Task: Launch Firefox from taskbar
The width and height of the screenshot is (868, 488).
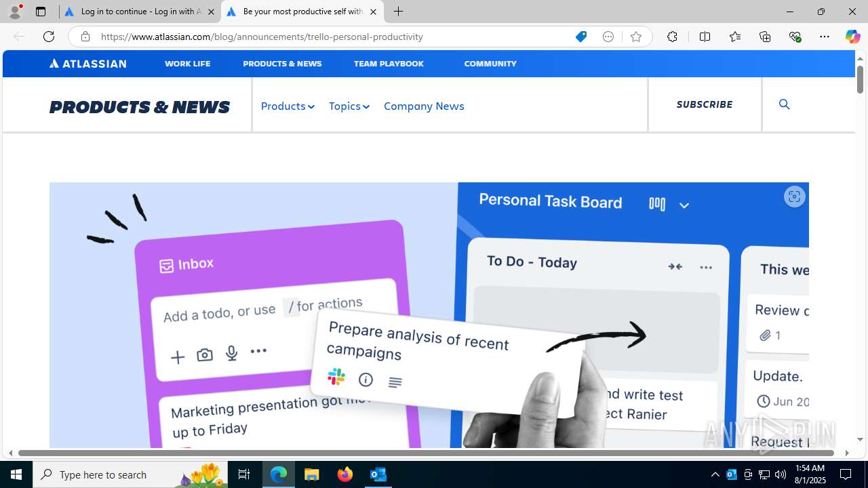Action: 344,474
